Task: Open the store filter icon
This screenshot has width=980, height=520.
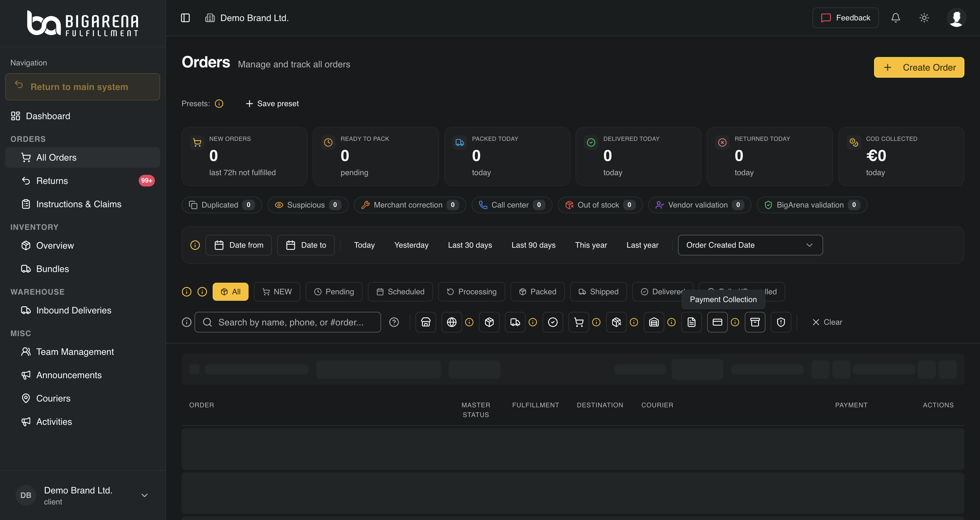Action: pos(426,322)
